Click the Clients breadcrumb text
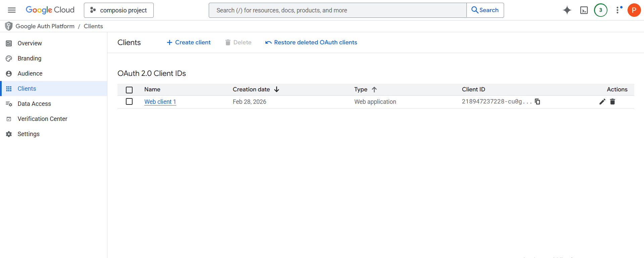 [93, 26]
